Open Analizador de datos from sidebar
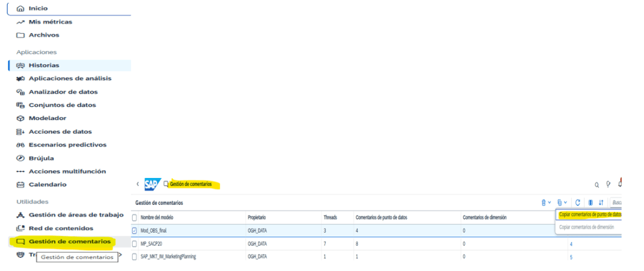644x271 pixels. coord(63,92)
